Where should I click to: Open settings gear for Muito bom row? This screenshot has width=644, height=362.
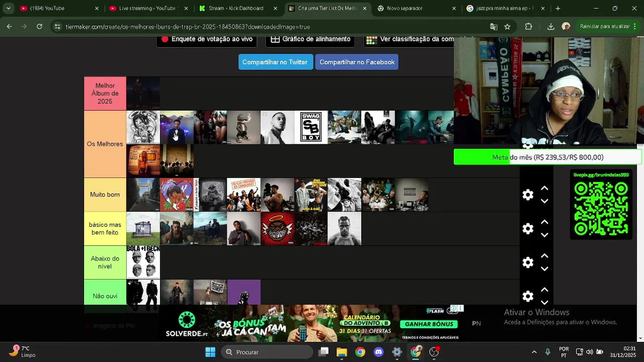[x=528, y=195]
